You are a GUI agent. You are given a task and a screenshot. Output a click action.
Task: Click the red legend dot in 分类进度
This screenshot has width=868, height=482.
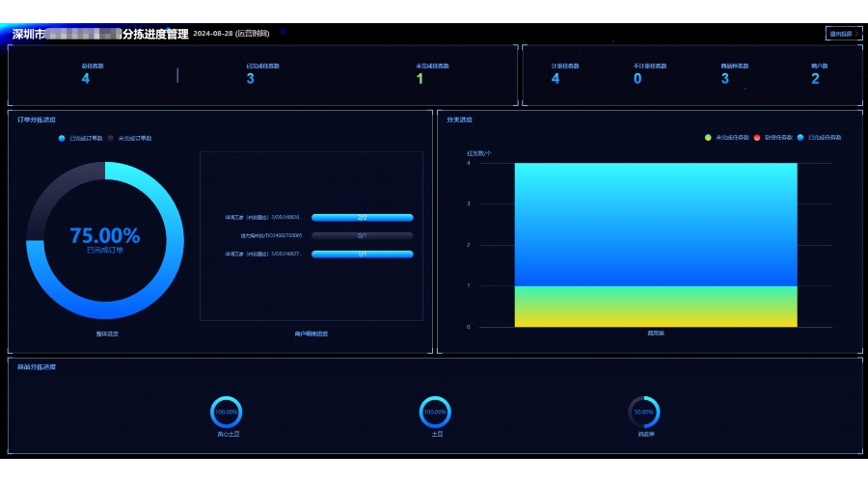click(x=758, y=138)
